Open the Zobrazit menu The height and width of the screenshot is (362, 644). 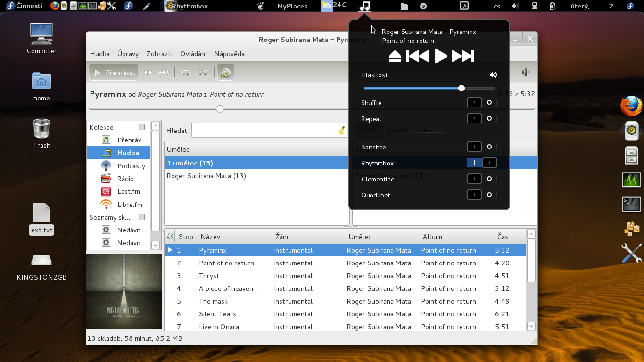159,54
